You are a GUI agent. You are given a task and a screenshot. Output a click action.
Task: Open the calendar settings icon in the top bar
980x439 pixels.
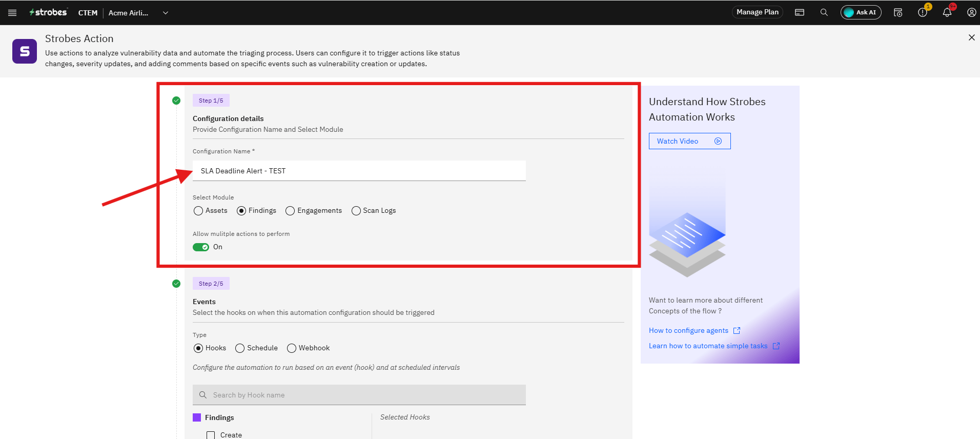pos(898,12)
